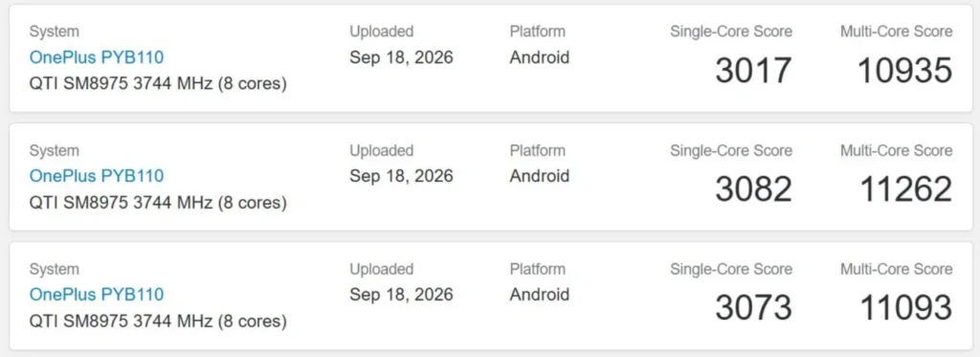The height and width of the screenshot is (357, 980).
Task: Click Android platform text in the 3082 result
Action: [540, 176]
